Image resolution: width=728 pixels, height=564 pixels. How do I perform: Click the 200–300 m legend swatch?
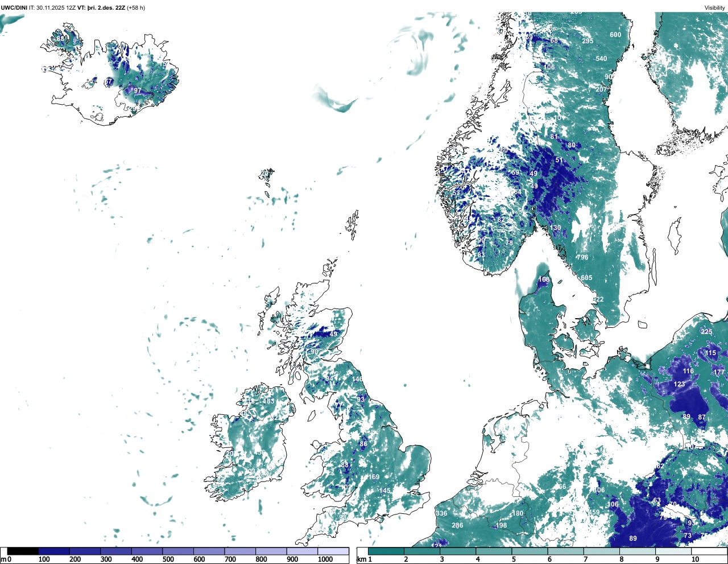coord(85,551)
